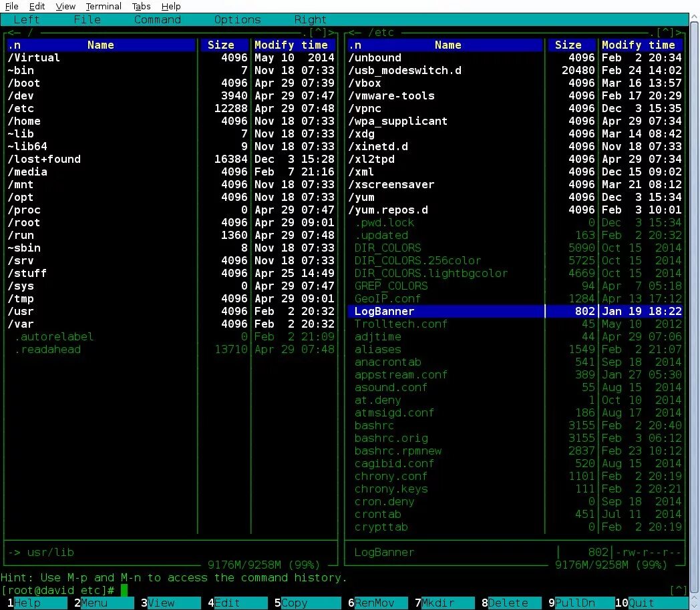The width and height of the screenshot is (700, 610).
Task: Select the bashrc.rpmnew file
Action: (x=515, y=450)
